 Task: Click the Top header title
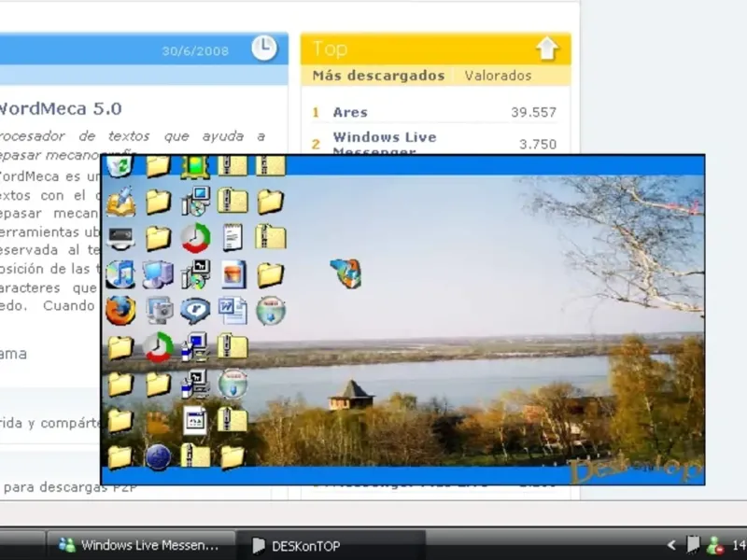pos(331,49)
